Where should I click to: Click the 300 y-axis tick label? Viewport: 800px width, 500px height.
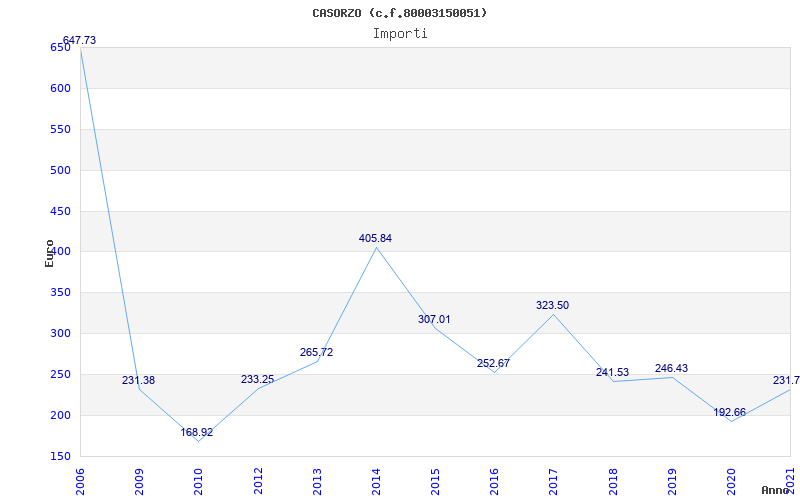pos(60,334)
